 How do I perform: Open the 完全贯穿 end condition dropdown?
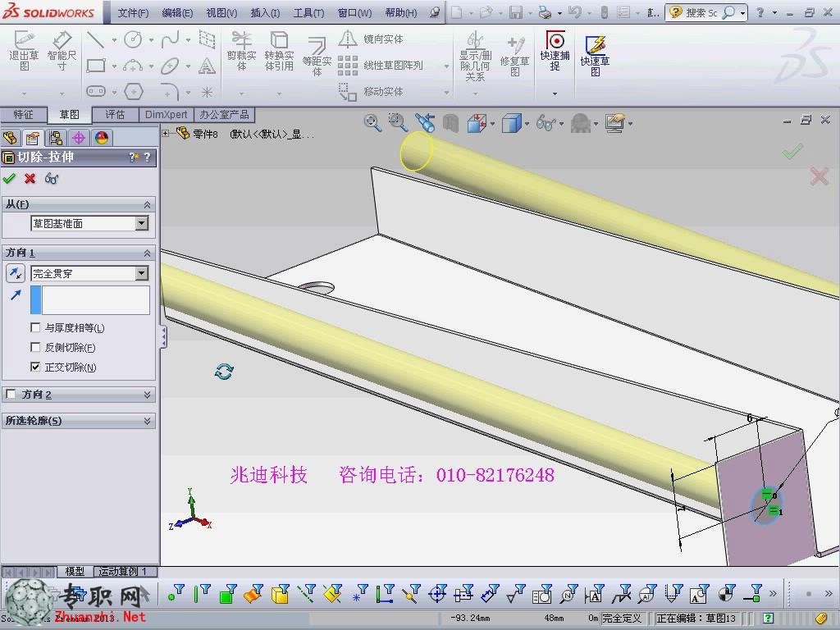point(141,273)
